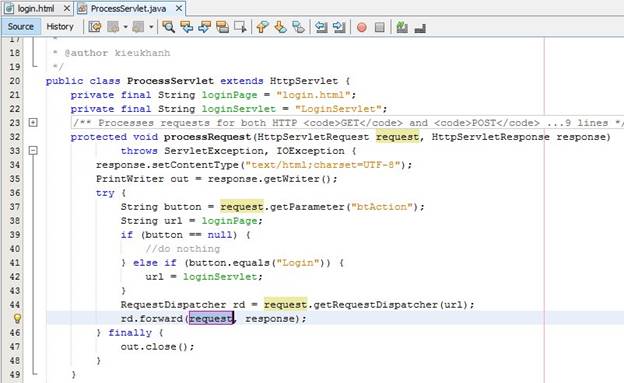Click the light bulb hint icon in the gutter
This screenshot has height=383, width=624.
click(x=17, y=319)
